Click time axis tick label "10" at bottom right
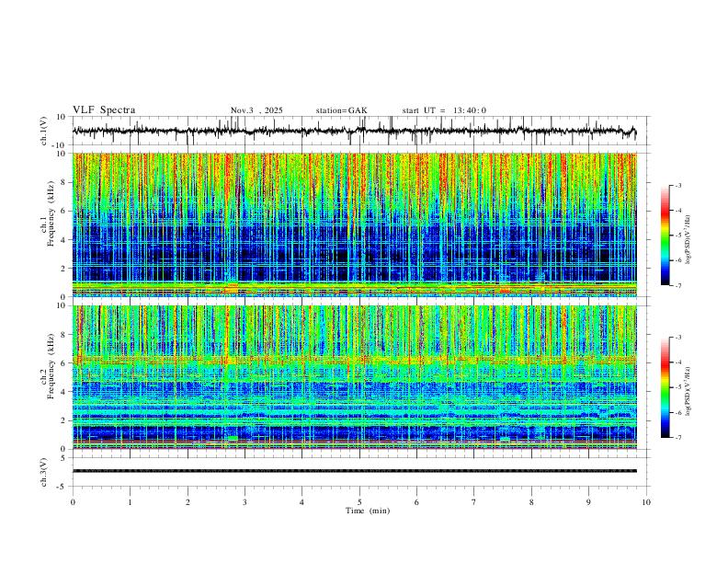The height and width of the screenshot is (563, 728). pos(646,502)
